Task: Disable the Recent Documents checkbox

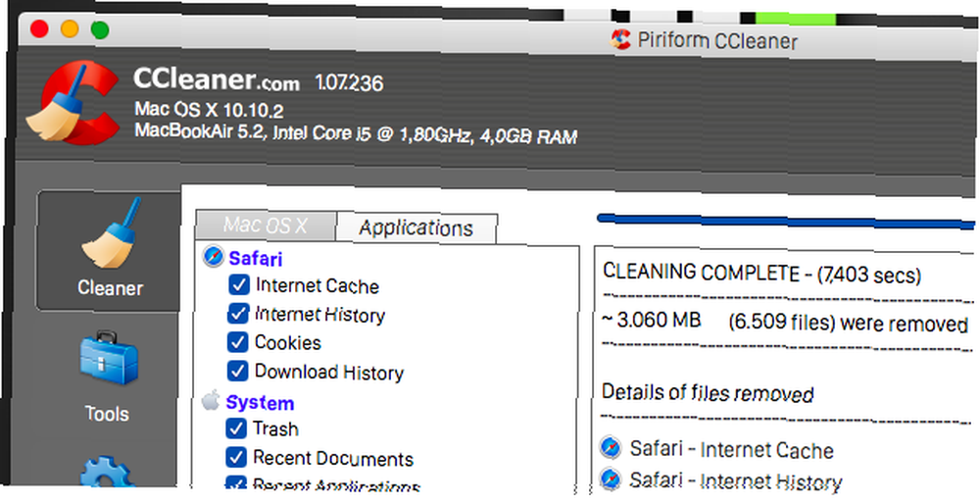Action: pos(235,457)
